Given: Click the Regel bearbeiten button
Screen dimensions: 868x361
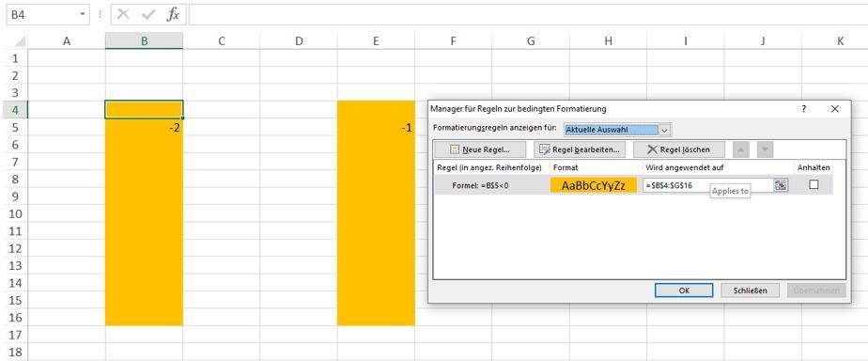Looking at the screenshot, I should [x=580, y=149].
